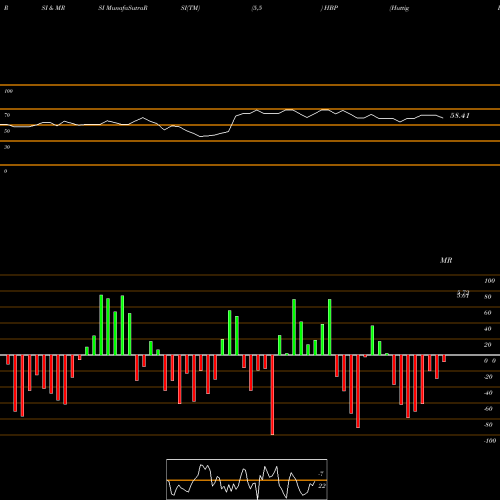Click the -100 label on MR axis
This screenshot has height=500, width=500.
tap(490, 441)
